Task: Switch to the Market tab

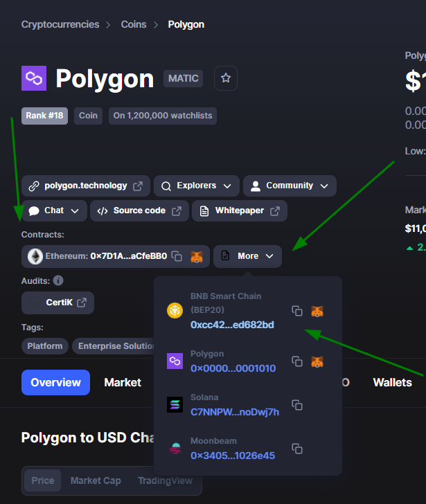Action: (x=123, y=382)
